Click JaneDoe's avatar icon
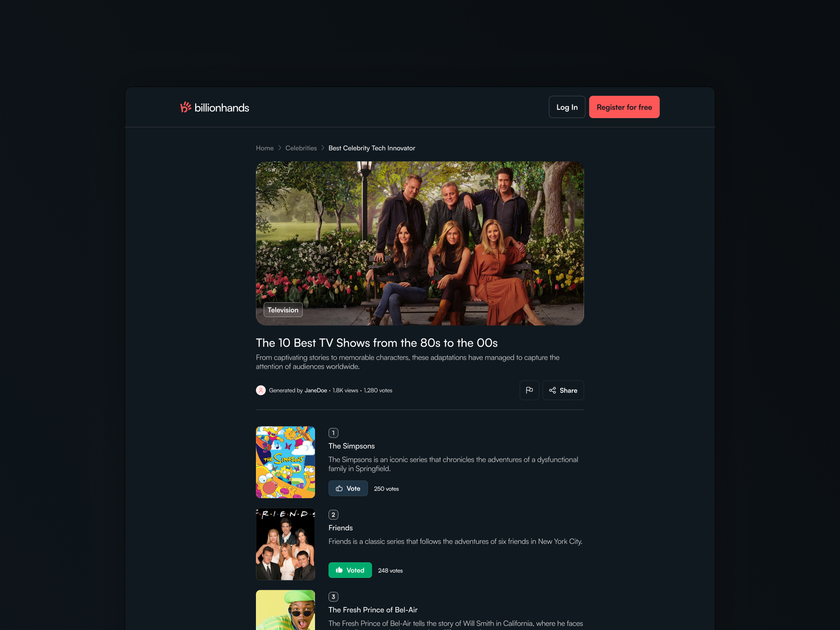 coord(261,390)
